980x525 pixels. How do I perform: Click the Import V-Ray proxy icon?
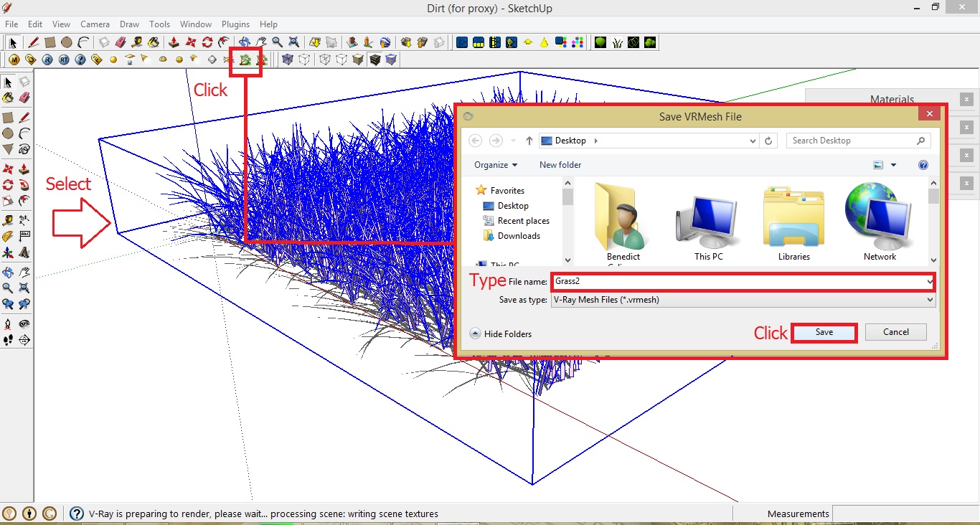click(x=262, y=60)
